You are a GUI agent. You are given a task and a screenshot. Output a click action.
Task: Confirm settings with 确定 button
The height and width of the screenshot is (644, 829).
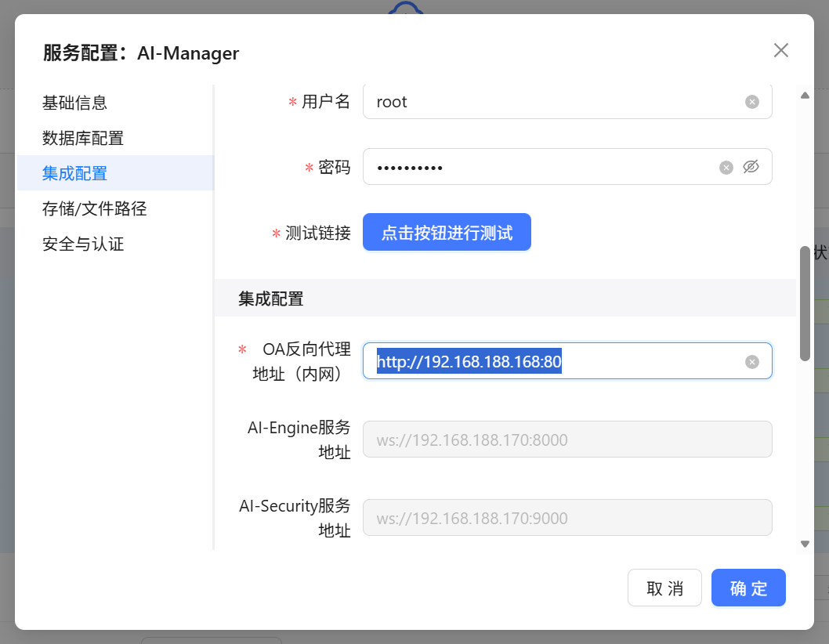point(748,588)
